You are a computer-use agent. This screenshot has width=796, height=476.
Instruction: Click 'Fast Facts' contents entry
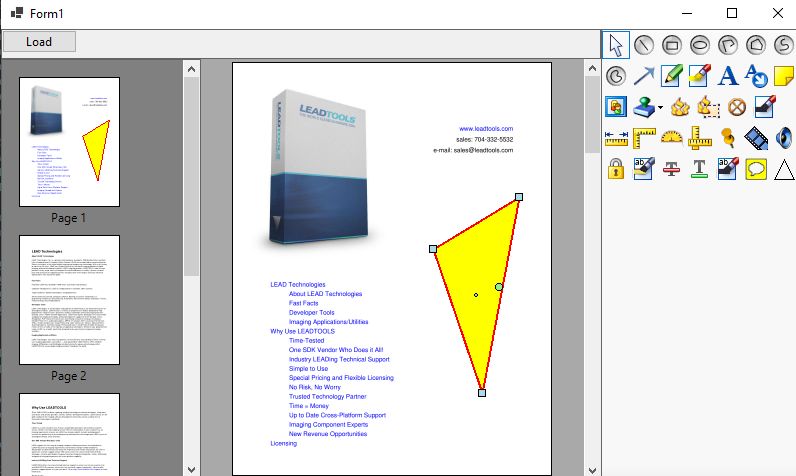(x=304, y=303)
